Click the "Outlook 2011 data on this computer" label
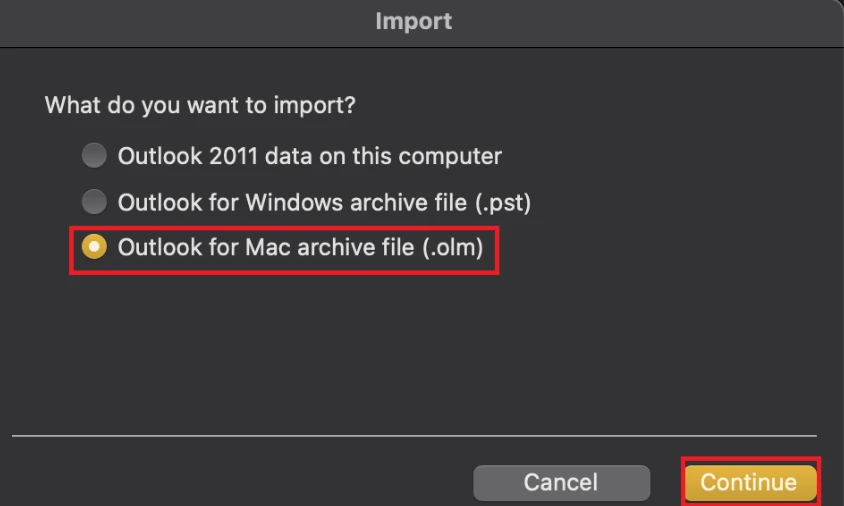844x506 pixels. tap(309, 156)
